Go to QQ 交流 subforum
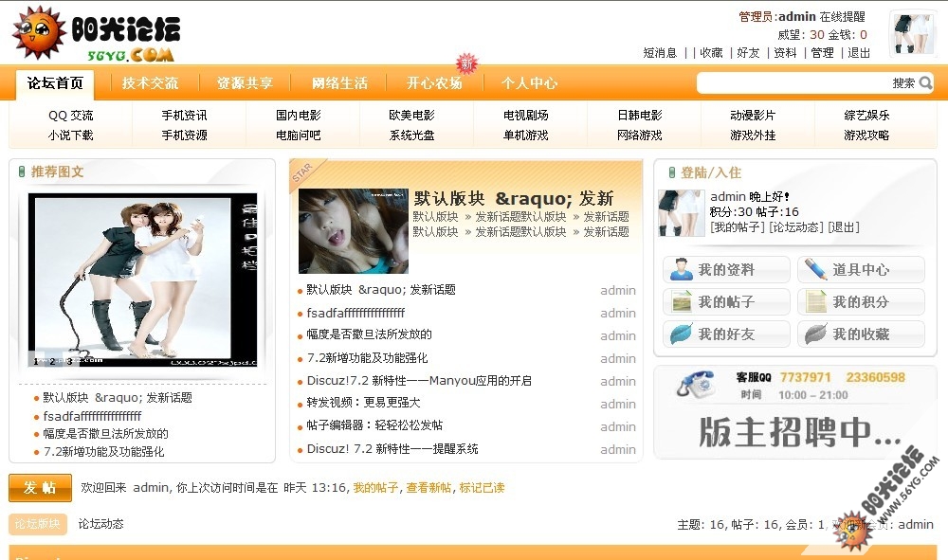The image size is (948, 560). [71, 116]
